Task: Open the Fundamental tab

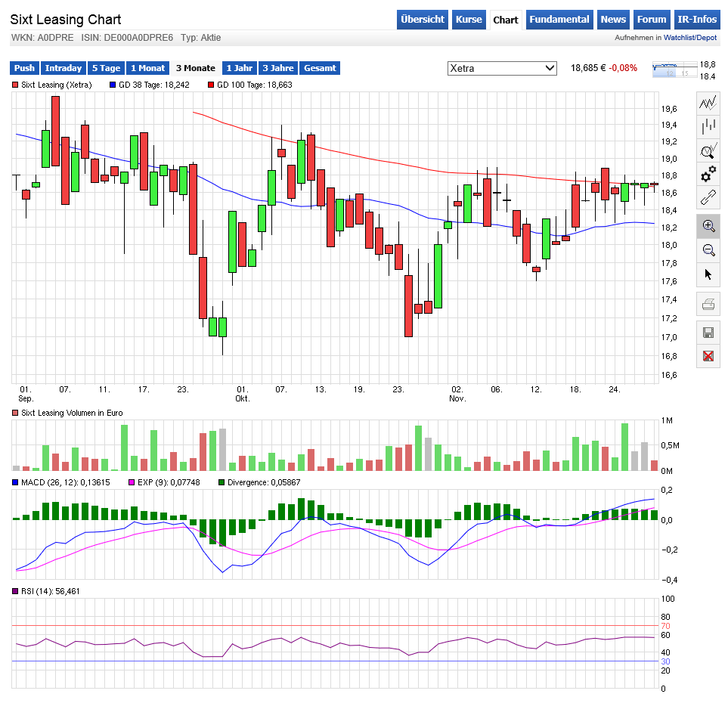Action: pos(559,20)
